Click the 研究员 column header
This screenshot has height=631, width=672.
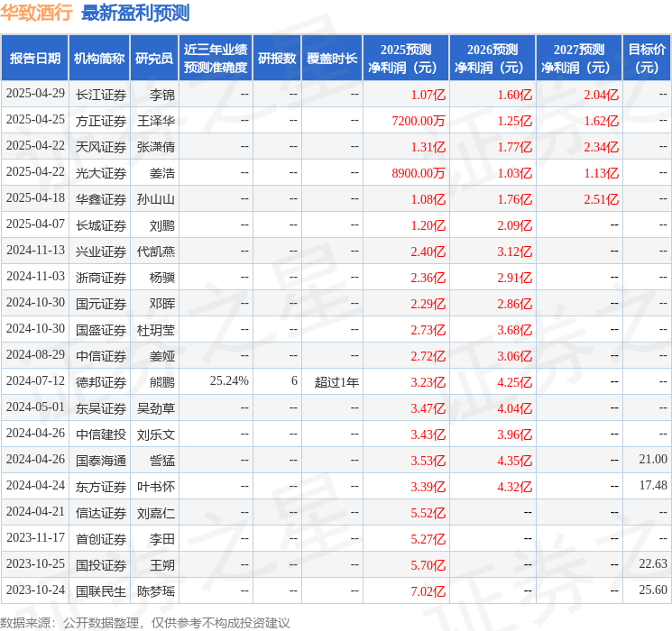click(x=154, y=59)
